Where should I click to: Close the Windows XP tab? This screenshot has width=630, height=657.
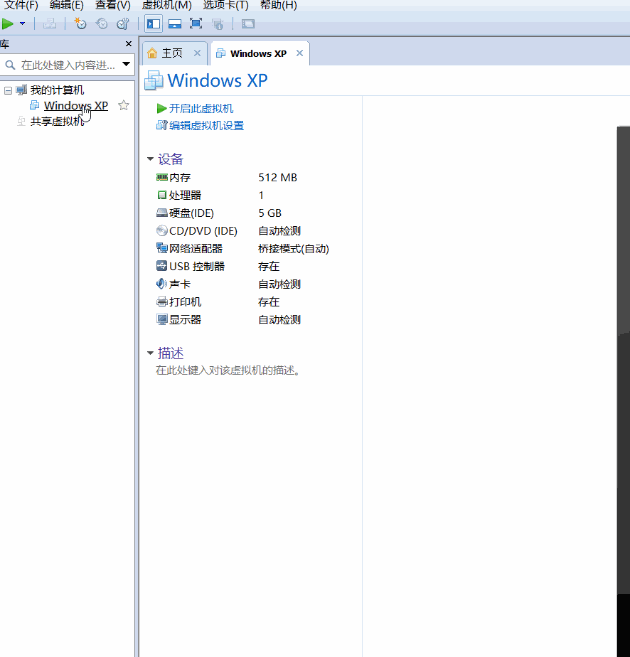pyautogui.click(x=300, y=53)
